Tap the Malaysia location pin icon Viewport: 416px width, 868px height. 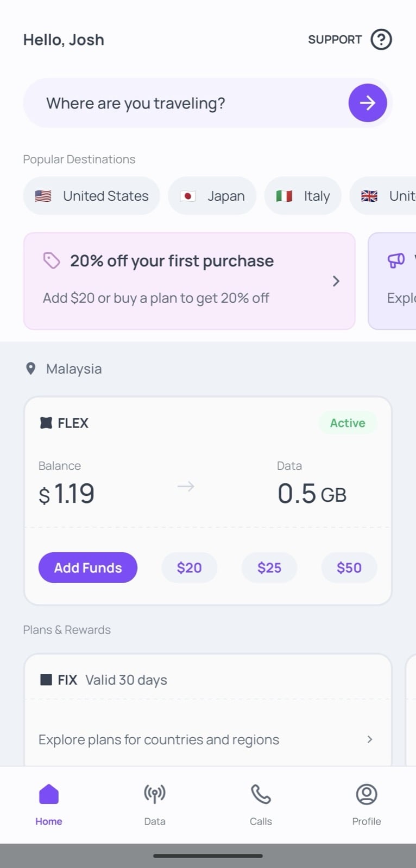tap(31, 369)
